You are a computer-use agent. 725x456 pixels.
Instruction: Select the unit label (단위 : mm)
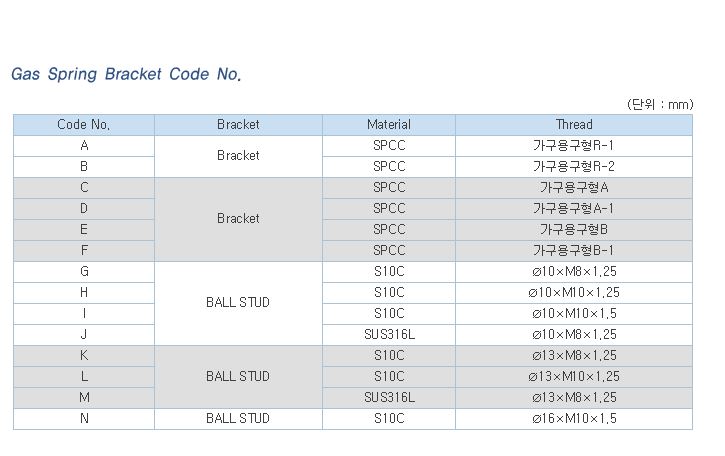pos(660,105)
